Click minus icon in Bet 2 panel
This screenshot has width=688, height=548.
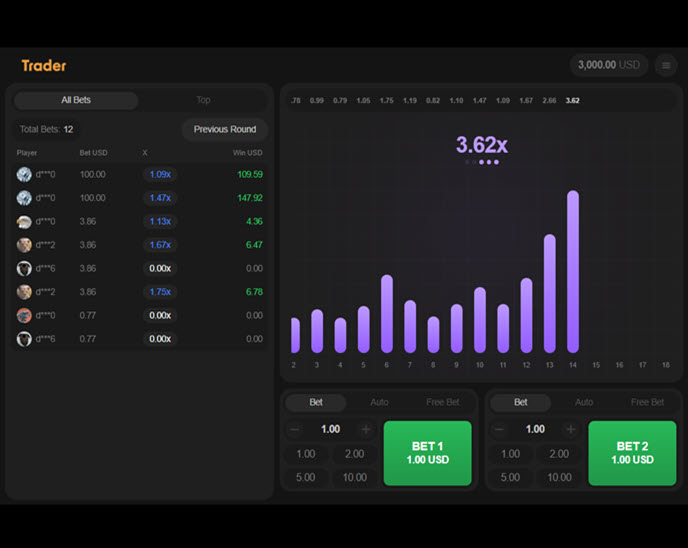click(499, 429)
